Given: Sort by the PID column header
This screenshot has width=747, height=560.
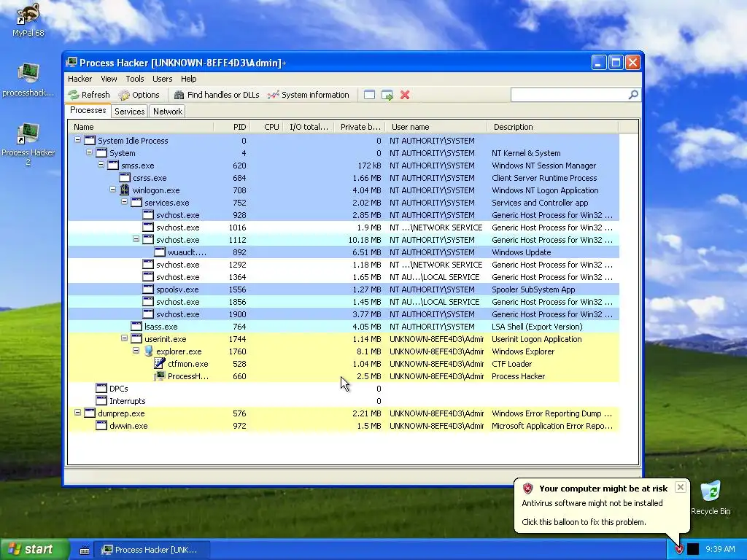Looking at the screenshot, I should pyautogui.click(x=231, y=127).
